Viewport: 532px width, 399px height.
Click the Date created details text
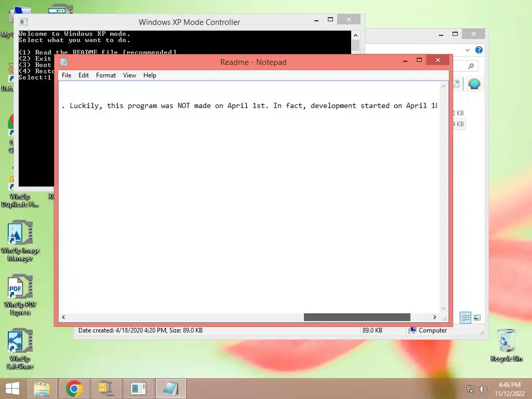[140, 330]
